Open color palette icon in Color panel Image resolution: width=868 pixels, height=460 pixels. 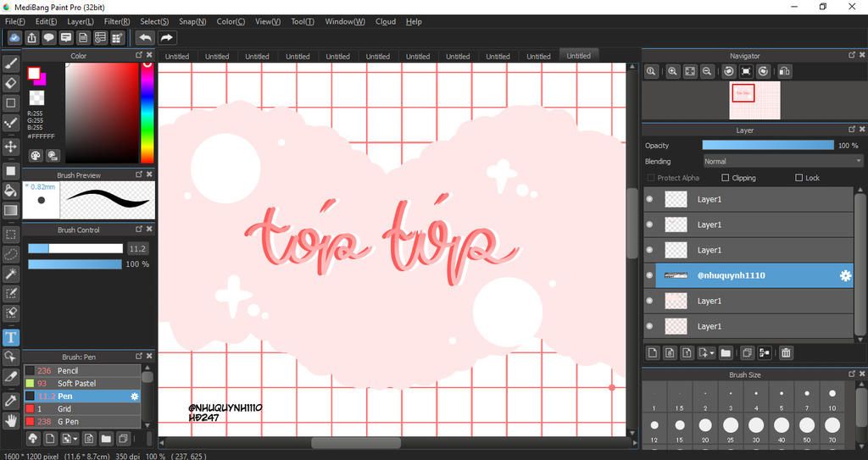tap(36, 156)
